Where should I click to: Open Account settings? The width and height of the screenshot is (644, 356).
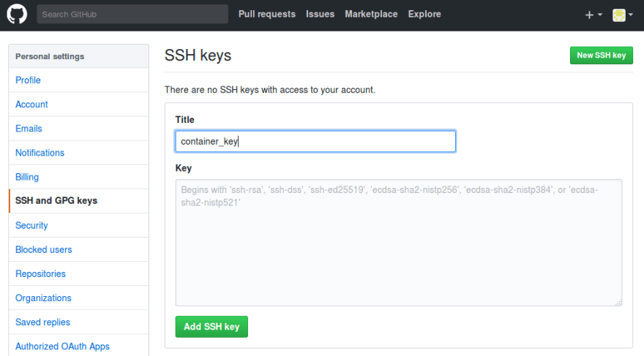tap(79, 105)
